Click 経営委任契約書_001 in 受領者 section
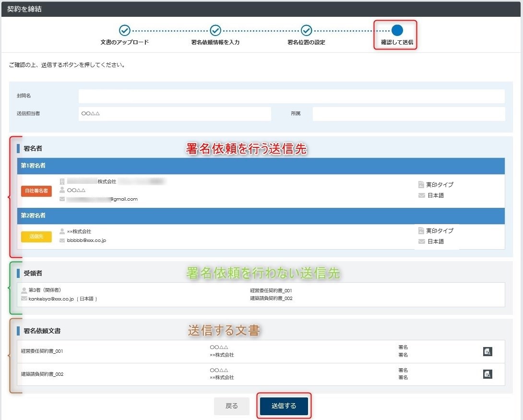The image size is (523, 420). pos(271,290)
